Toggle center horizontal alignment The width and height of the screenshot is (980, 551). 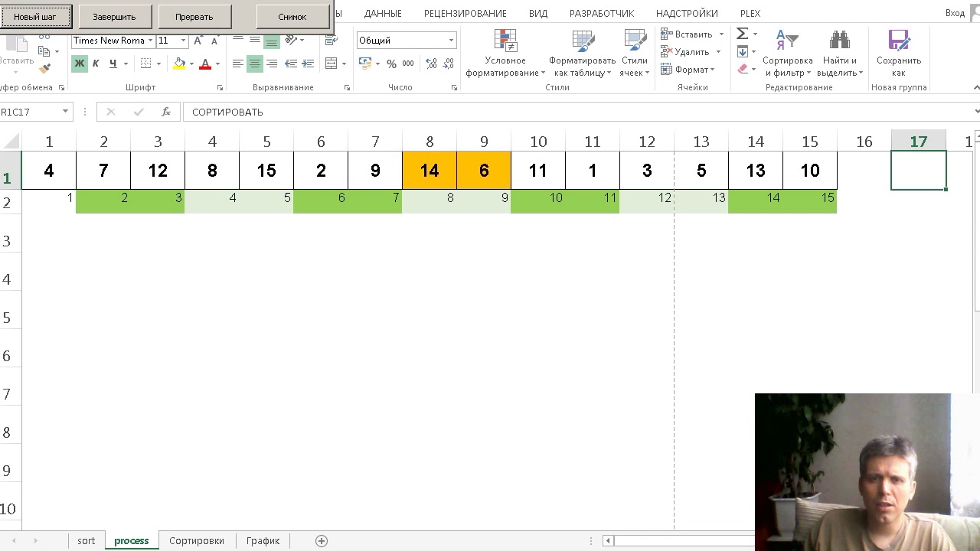click(255, 64)
